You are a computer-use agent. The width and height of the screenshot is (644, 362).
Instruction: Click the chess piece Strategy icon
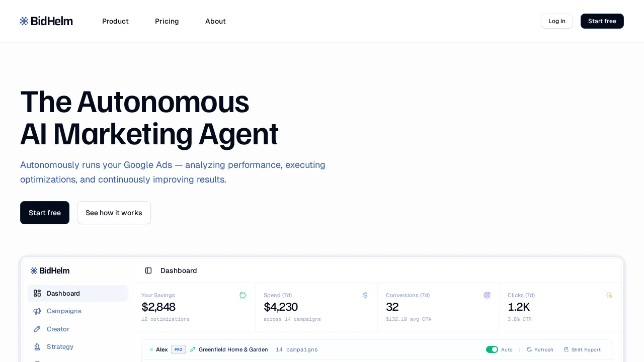[x=37, y=347]
